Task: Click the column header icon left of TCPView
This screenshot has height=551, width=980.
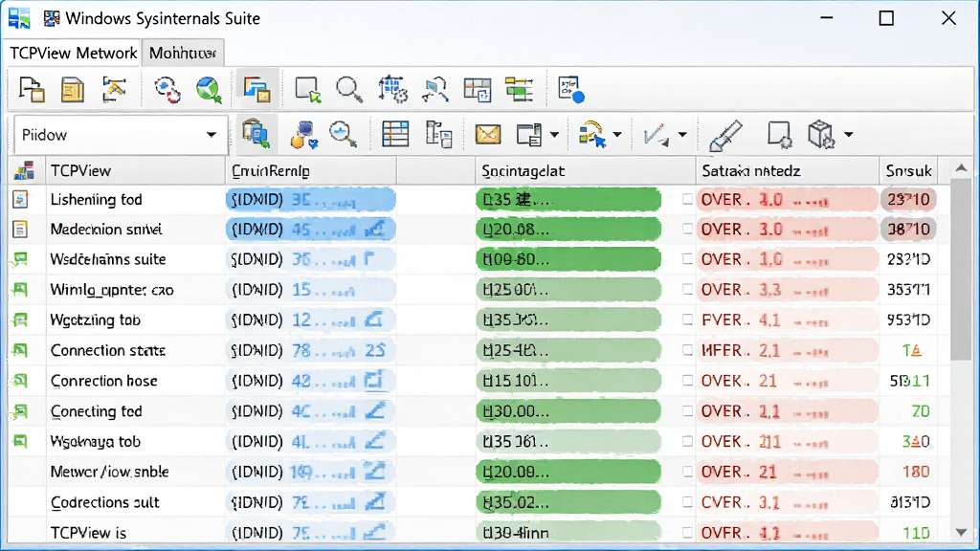Action: (24, 170)
